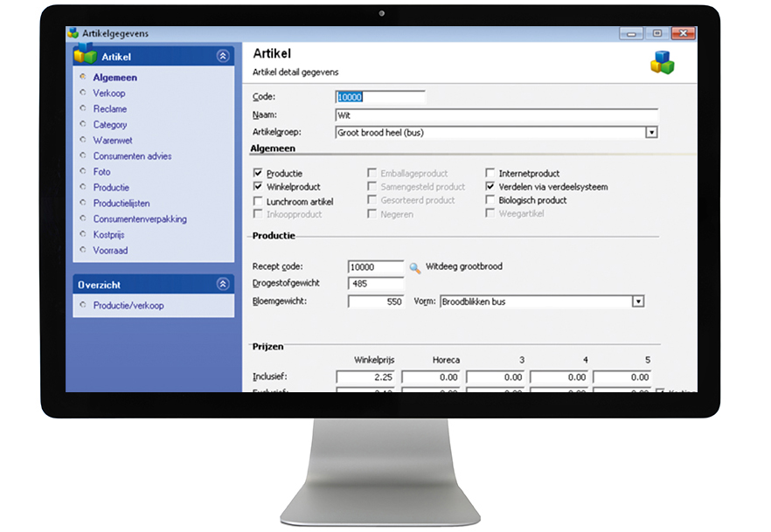Click the disabled Emballageproduct checkbox
The width and height of the screenshot is (771, 532).
click(372, 173)
